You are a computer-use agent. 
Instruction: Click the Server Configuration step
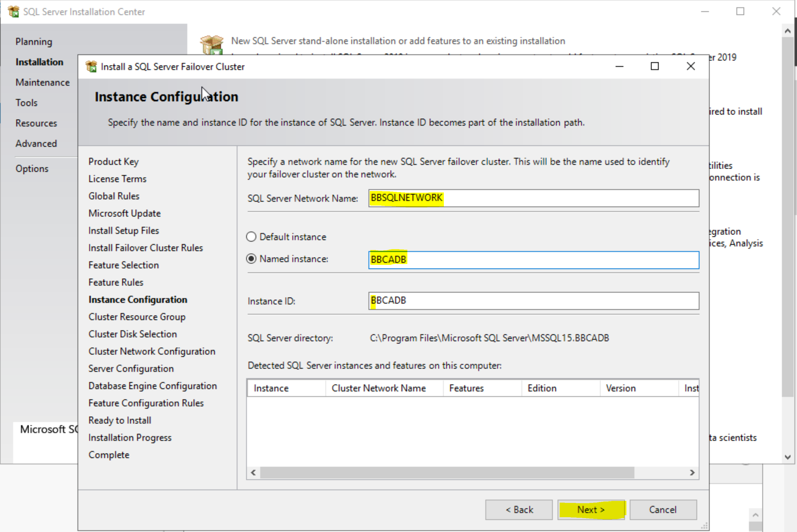pyautogui.click(x=131, y=369)
